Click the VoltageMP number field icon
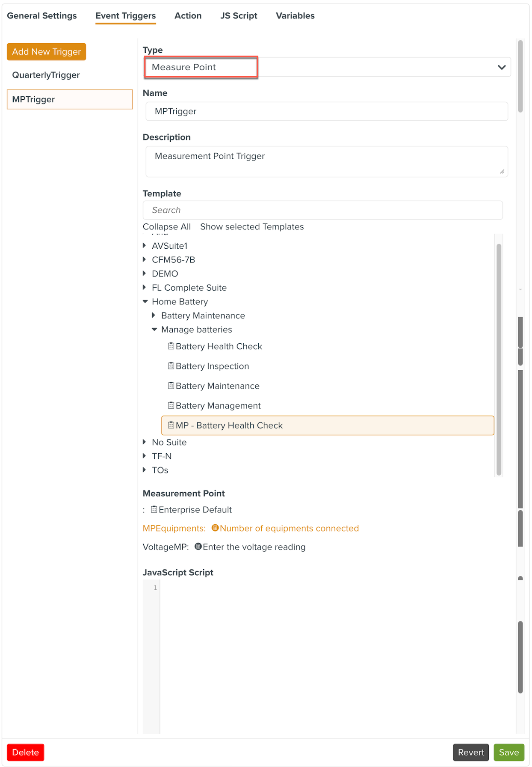 pos(198,547)
